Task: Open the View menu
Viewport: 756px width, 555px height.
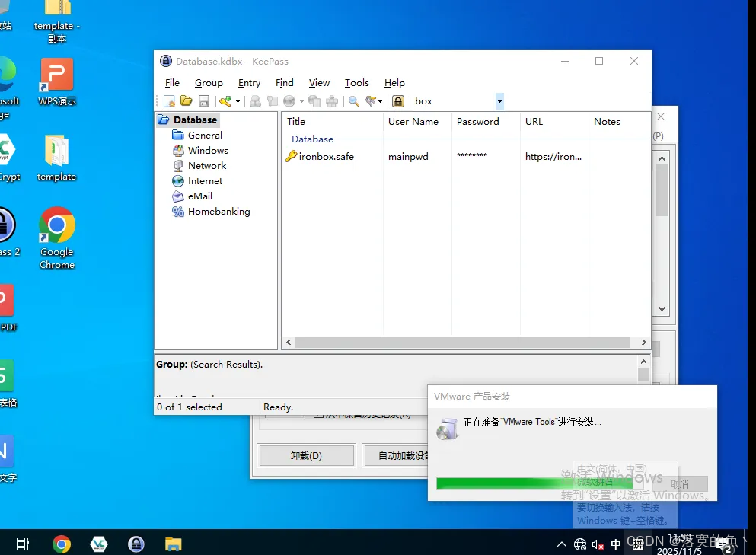Action: point(319,83)
